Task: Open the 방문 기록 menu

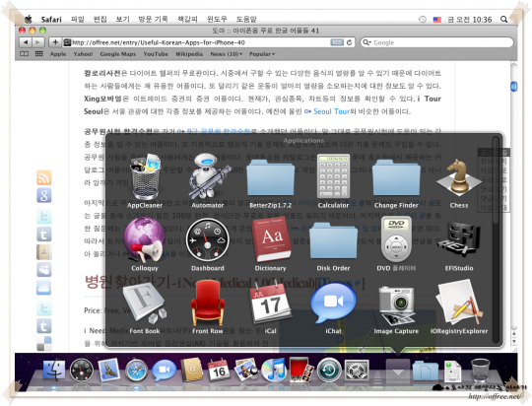Action: coord(153,19)
